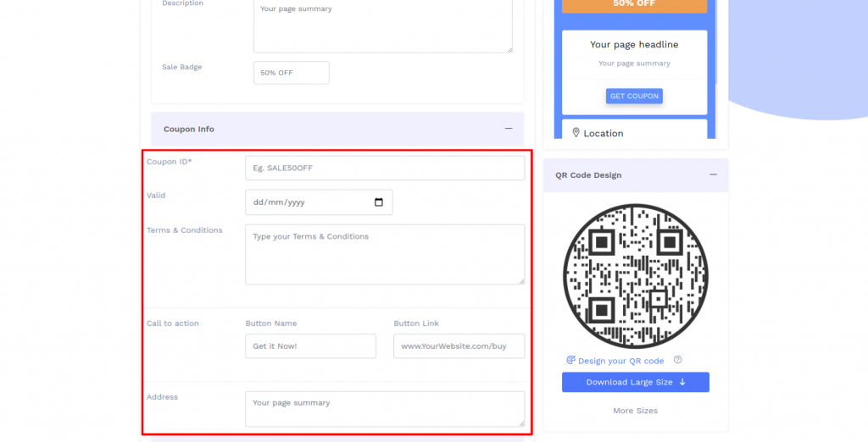Image resolution: width=868 pixels, height=442 pixels.
Task: Collapse the Coupon Info section
Action: pyautogui.click(x=509, y=129)
